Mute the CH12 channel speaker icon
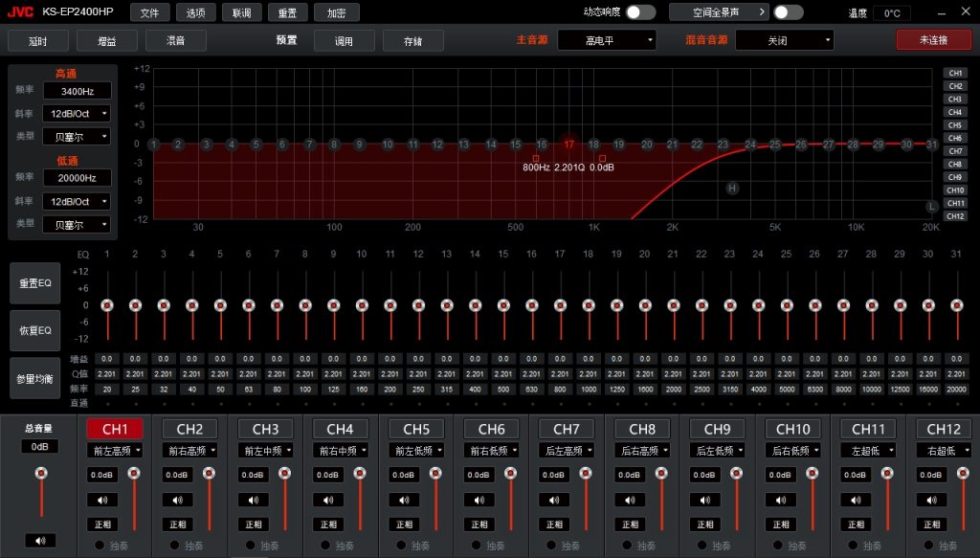This screenshot has height=558, width=980. click(x=931, y=500)
